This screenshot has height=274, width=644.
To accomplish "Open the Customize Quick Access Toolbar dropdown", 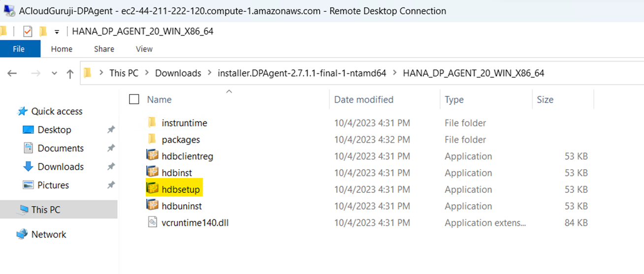I will (x=57, y=31).
